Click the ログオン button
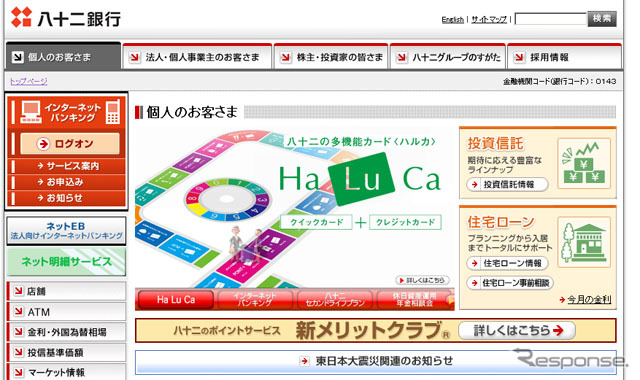This screenshot has width=640, height=380. (70, 144)
